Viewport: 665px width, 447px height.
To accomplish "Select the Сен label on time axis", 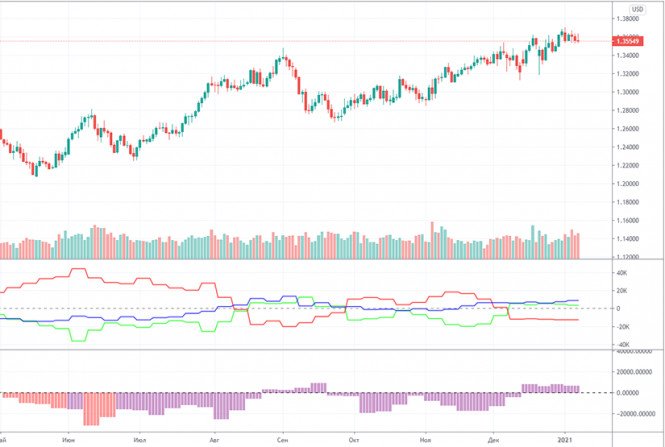I will [282, 439].
